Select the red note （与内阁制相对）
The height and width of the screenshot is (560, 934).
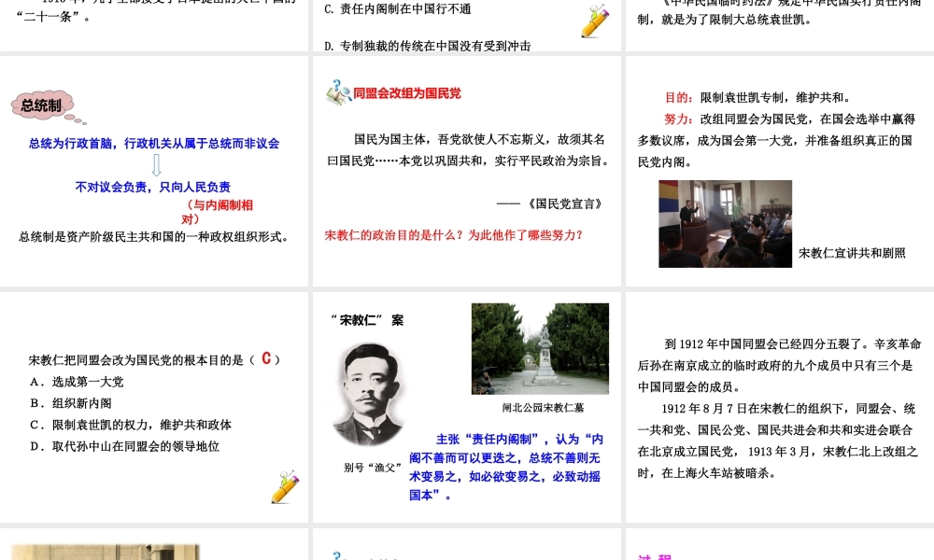point(218,212)
